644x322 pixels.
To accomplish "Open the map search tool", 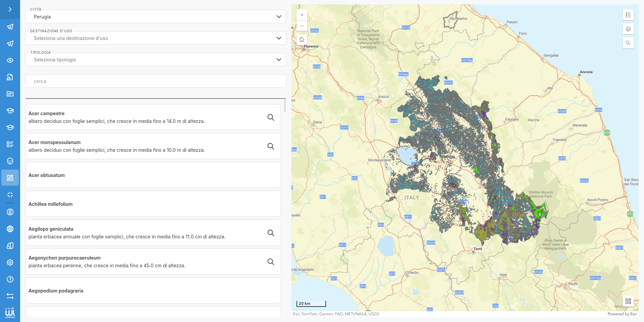I will pyautogui.click(x=628, y=43).
